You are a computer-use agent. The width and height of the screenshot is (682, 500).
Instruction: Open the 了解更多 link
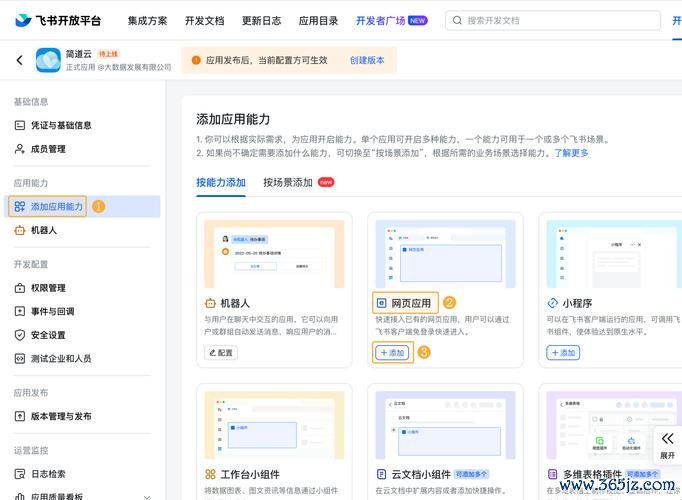click(x=571, y=153)
